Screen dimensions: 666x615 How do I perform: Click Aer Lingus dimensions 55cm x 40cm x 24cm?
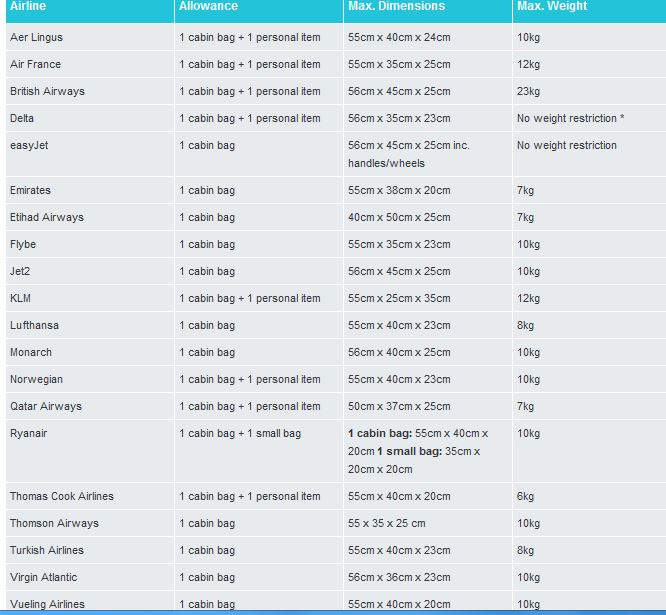coord(428,37)
